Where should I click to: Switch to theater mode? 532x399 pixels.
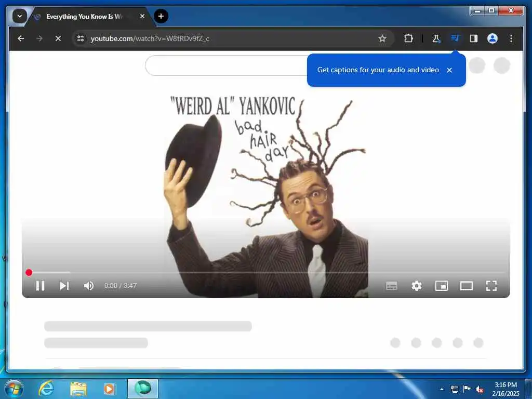click(467, 286)
